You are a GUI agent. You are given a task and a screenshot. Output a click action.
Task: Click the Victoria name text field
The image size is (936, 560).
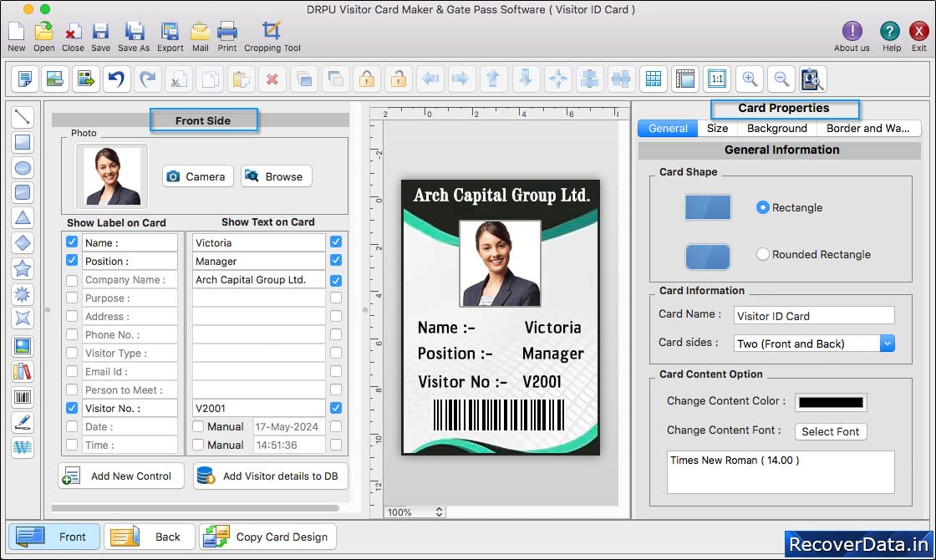(x=258, y=242)
